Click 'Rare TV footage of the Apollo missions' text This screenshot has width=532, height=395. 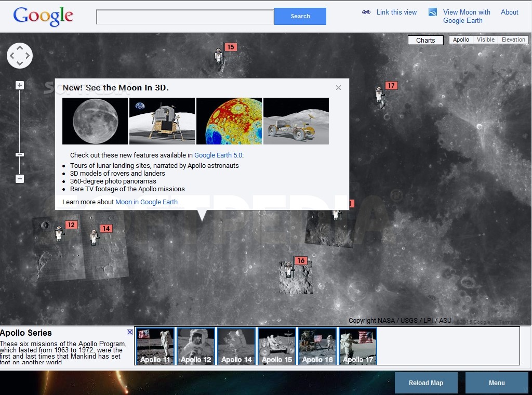127,189
